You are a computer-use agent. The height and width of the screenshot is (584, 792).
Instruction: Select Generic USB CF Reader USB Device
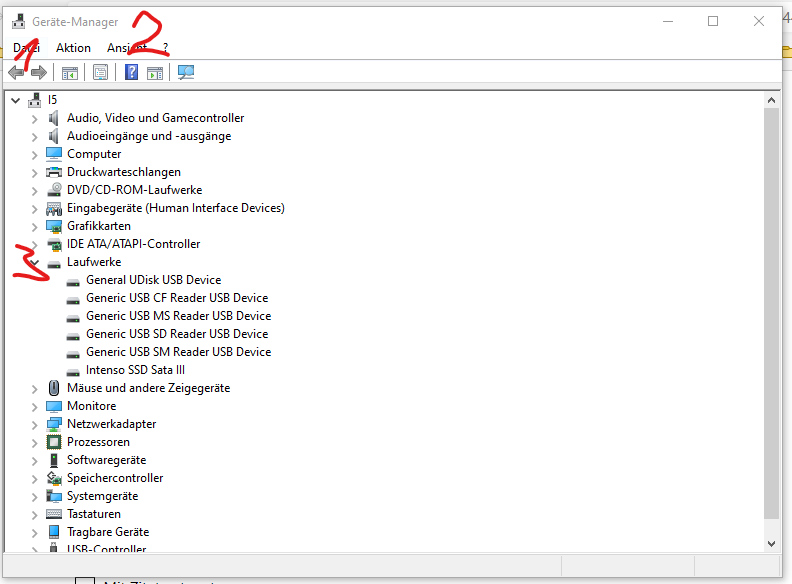(177, 298)
